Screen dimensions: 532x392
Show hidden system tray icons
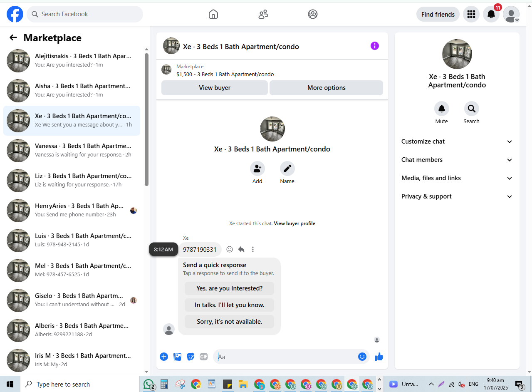tap(431, 384)
